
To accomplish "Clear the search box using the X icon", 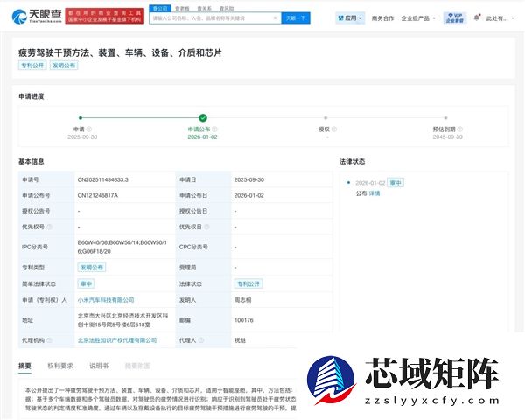I will pyautogui.click(x=275, y=17).
